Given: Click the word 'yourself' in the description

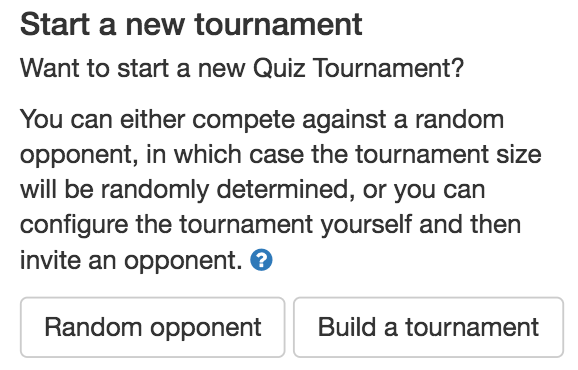Looking at the screenshot, I should [366, 225].
